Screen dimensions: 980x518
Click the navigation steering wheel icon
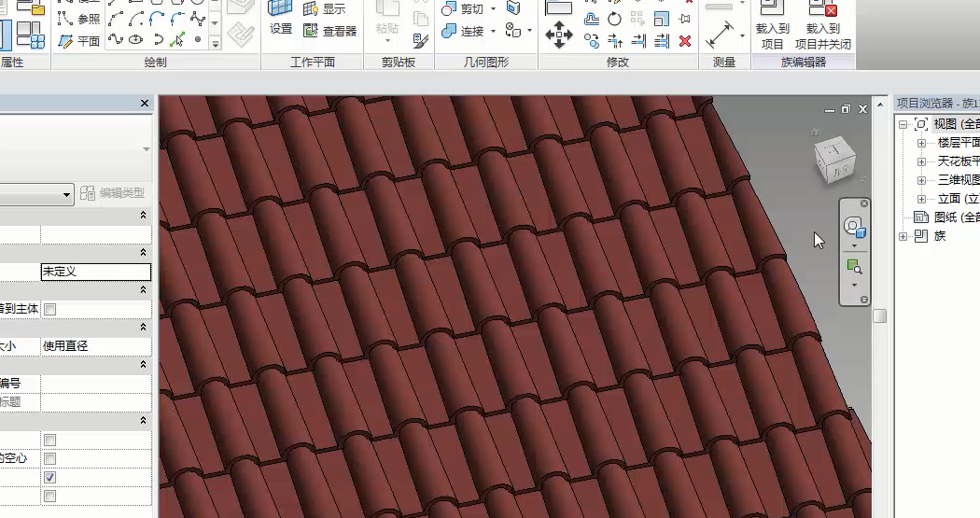point(854,227)
